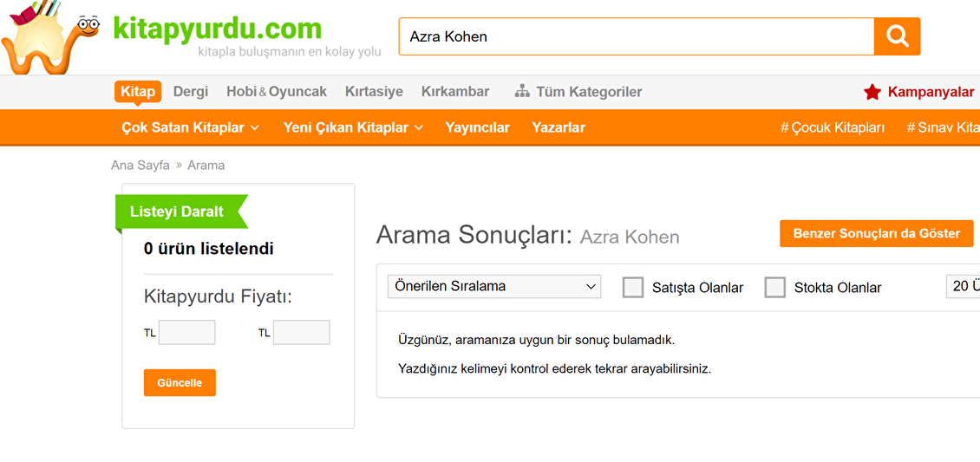Open the Yazarlar menu link

pyautogui.click(x=559, y=127)
